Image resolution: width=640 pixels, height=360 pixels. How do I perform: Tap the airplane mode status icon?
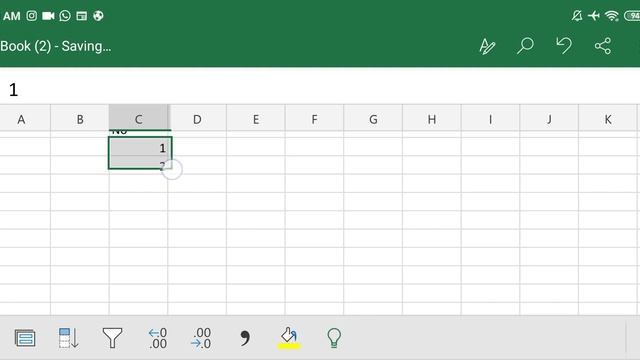594,16
